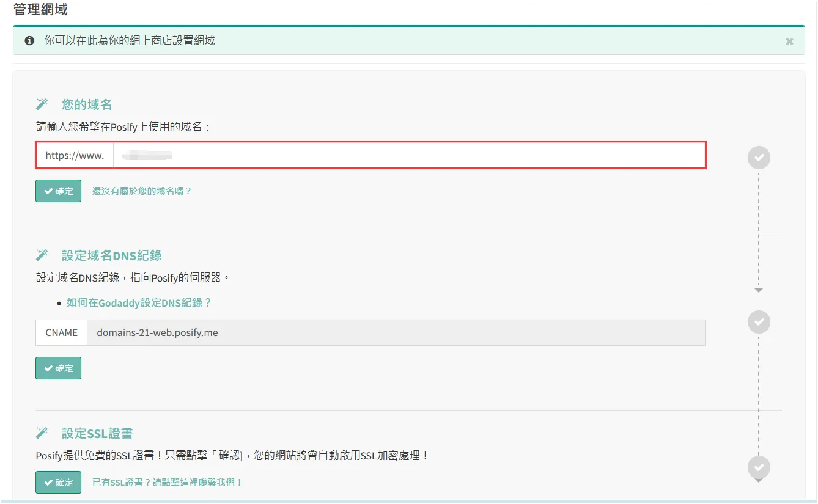The width and height of the screenshot is (818, 504).
Task: Focus the domain name input field
Action: pos(408,156)
